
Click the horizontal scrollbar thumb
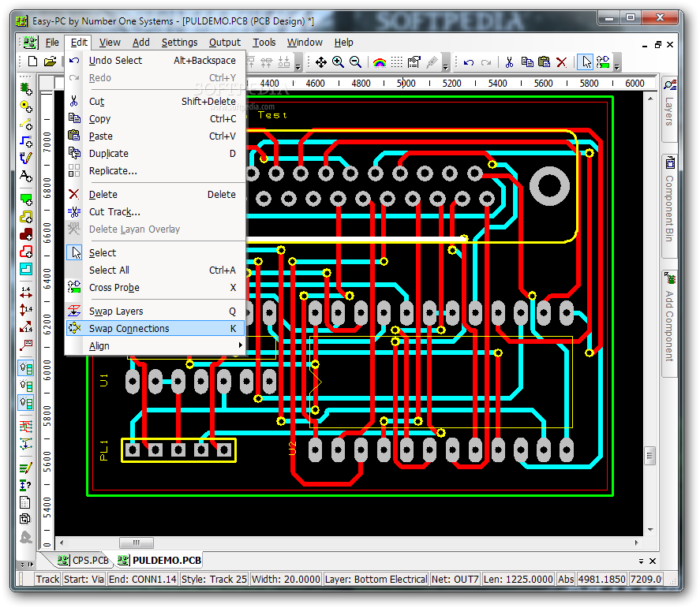[x=137, y=543]
